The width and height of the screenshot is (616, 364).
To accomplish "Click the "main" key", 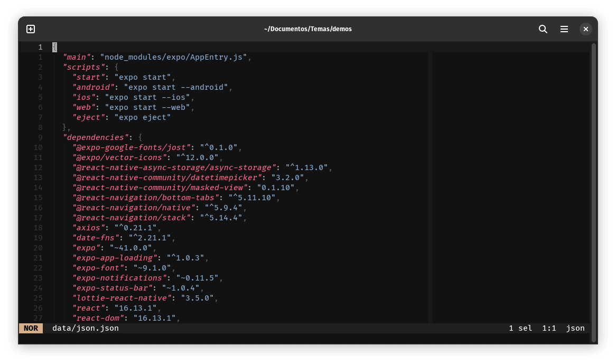I will (x=76, y=58).
